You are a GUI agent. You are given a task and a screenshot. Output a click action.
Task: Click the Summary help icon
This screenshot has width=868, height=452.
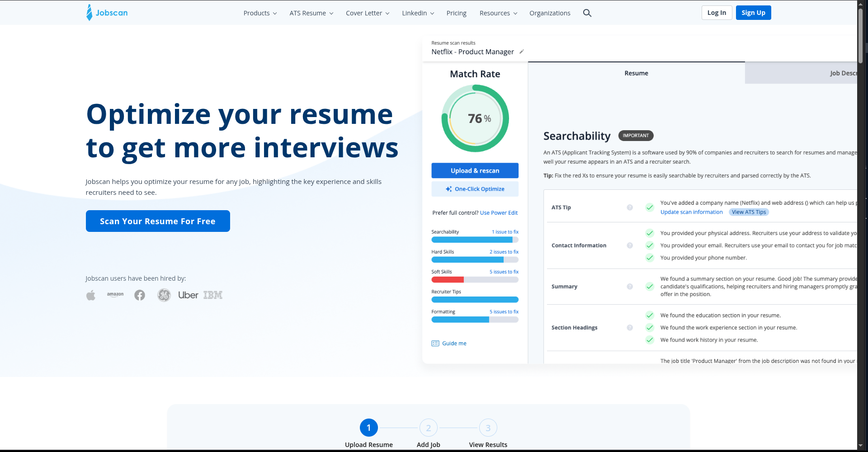(x=630, y=286)
